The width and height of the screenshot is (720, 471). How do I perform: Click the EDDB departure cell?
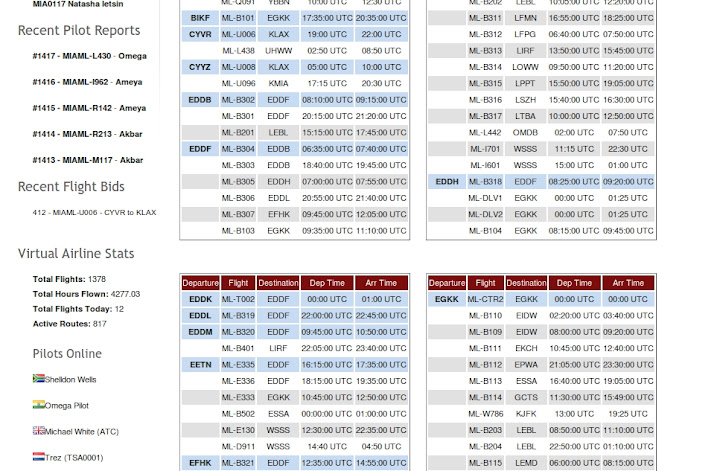(200, 100)
